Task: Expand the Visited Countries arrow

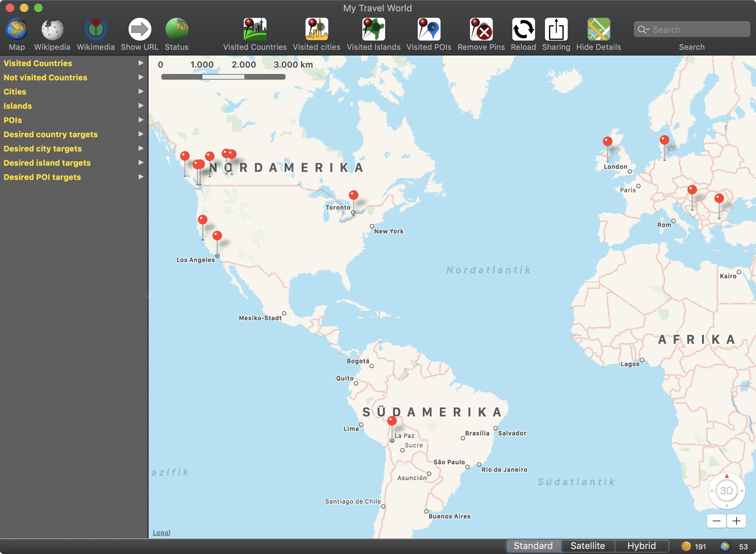Action: point(141,63)
